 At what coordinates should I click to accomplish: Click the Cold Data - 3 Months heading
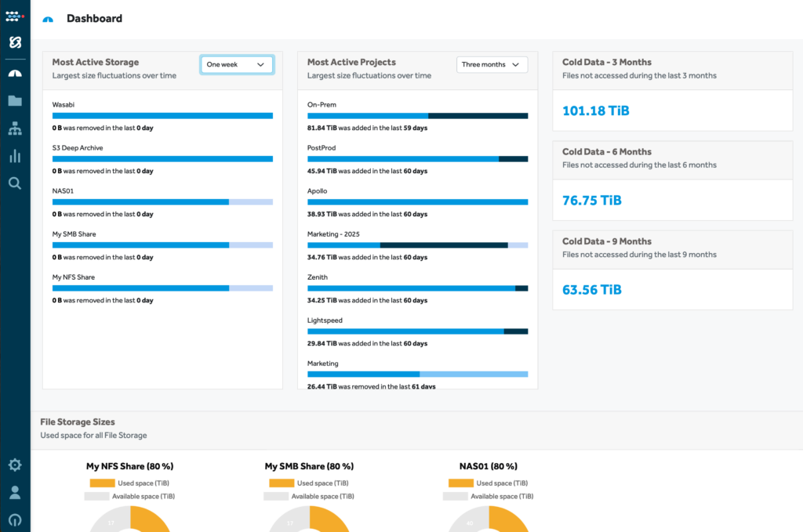coord(607,62)
